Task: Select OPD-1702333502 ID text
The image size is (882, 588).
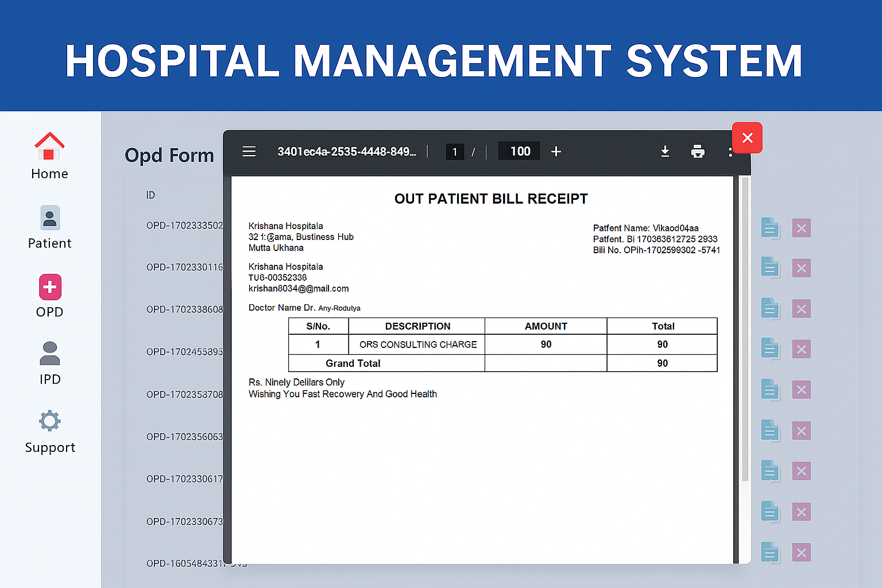Action: point(184,226)
